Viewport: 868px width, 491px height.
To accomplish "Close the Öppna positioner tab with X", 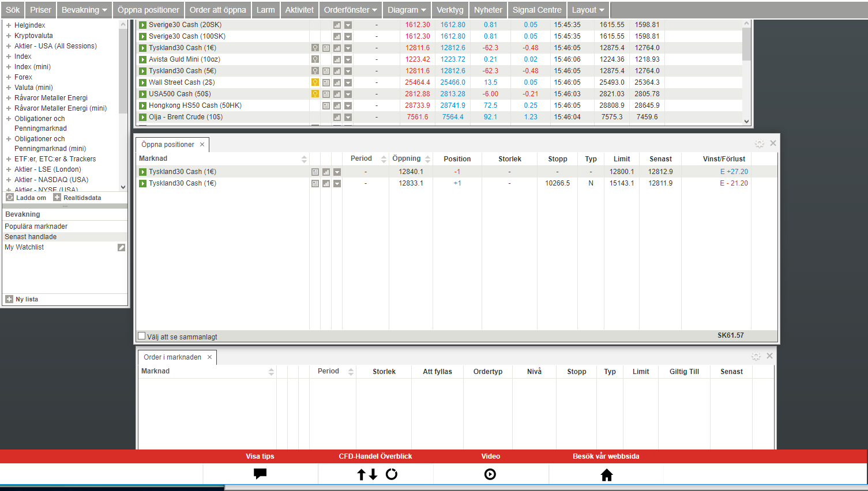I will point(202,145).
